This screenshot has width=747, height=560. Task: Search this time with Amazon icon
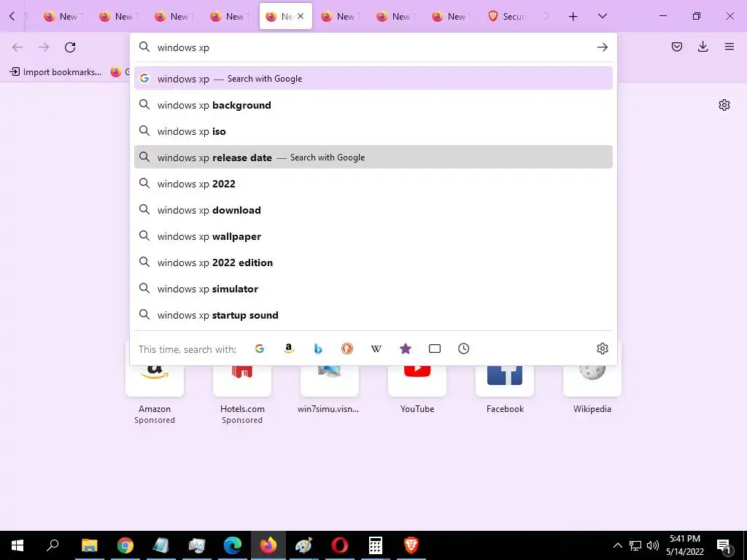click(x=289, y=349)
